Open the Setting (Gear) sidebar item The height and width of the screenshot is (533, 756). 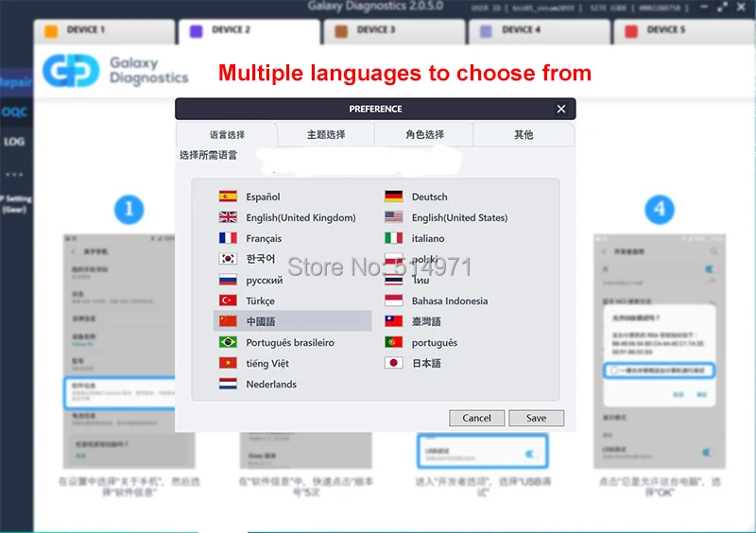pos(15,203)
